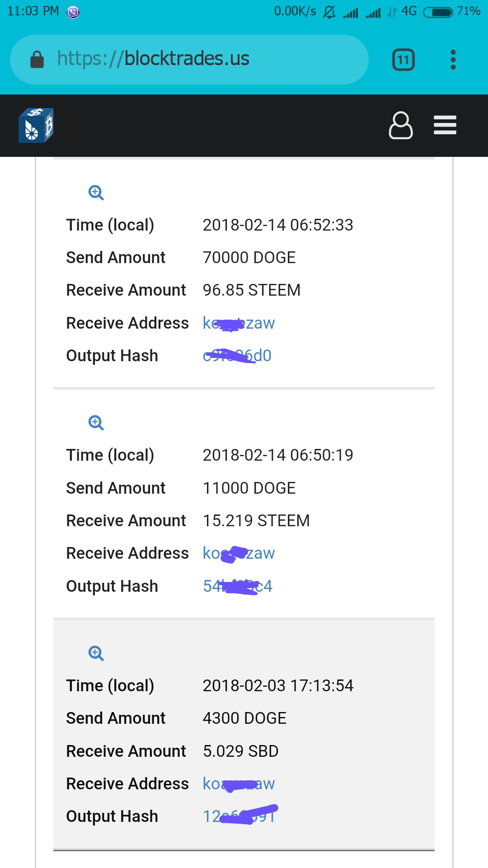Image resolution: width=488 pixels, height=868 pixels.
Task: Open output hash link for 4300 DOGE transaction
Action: 239,816
